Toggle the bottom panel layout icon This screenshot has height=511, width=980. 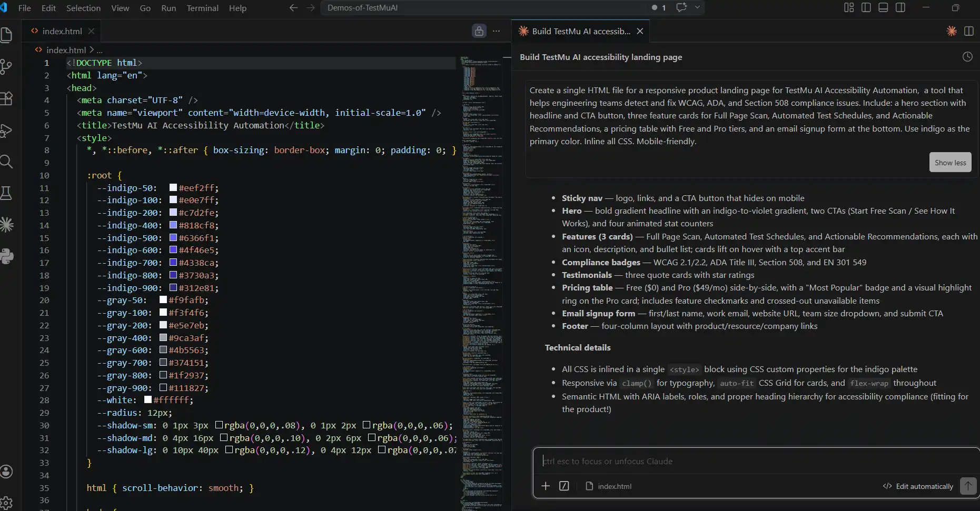883,7
